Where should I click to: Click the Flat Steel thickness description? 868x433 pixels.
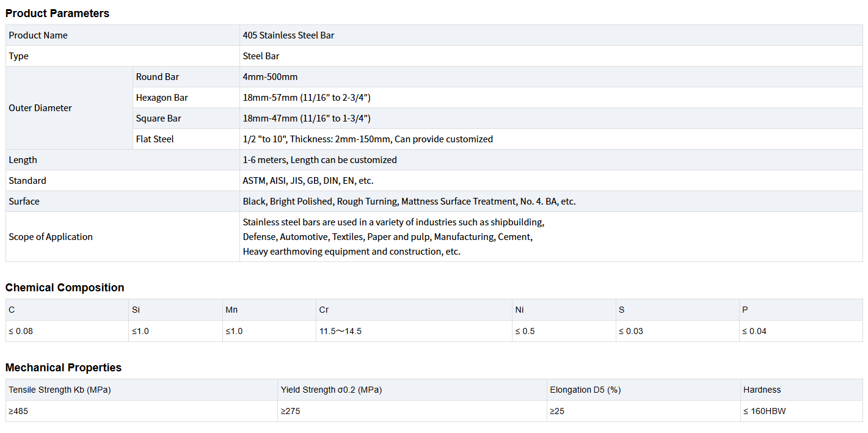coord(367,139)
